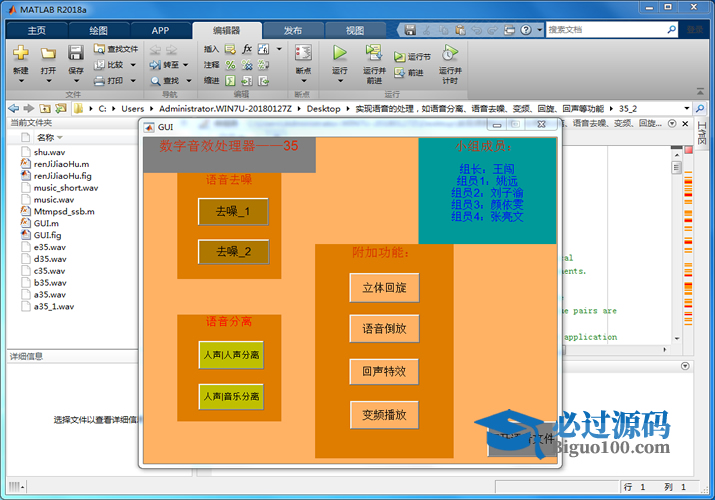715x500 pixels.
Task: Select file GUI.fig in file list
Action: [x=47, y=235]
